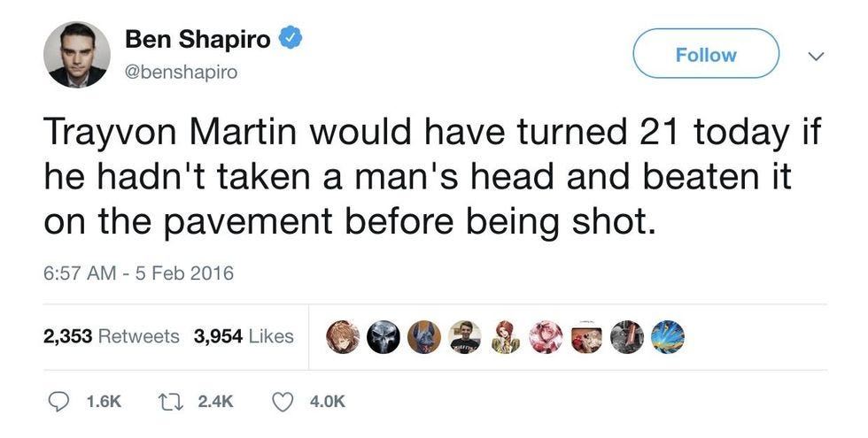View the 3,954 Likes list
Viewport: 868px width, 438px height.
coord(244,335)
